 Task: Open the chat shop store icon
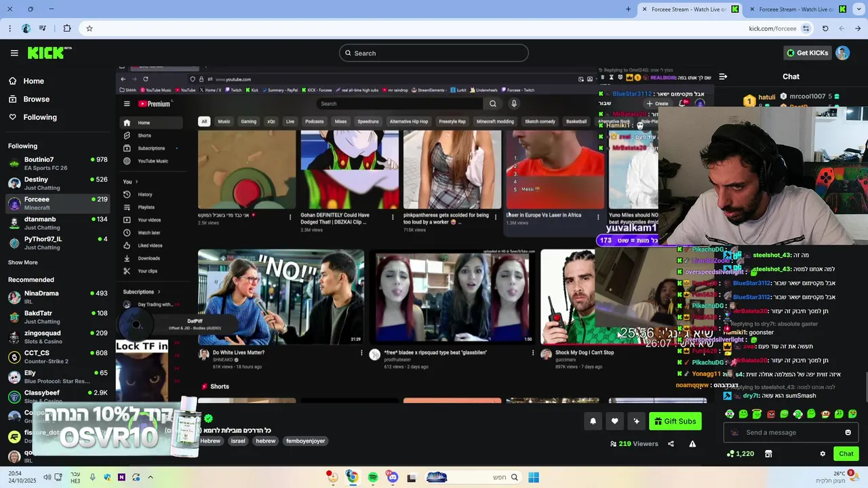pos(768,453)
